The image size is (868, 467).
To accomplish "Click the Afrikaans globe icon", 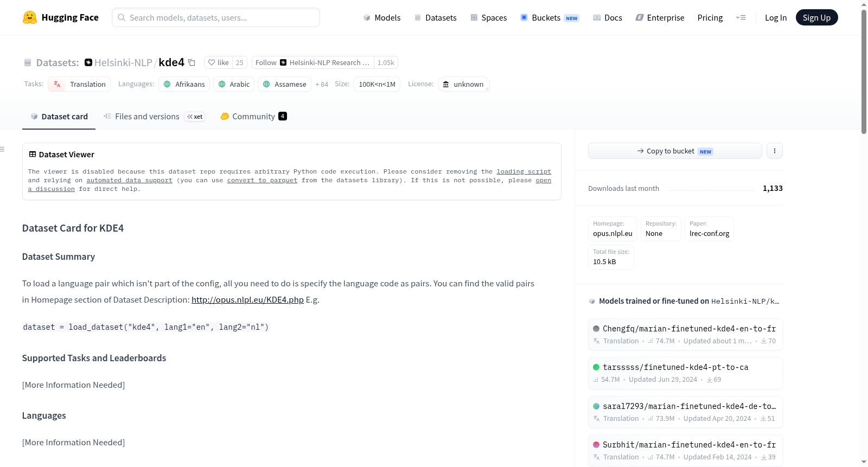I will click(x=167, y=84).
